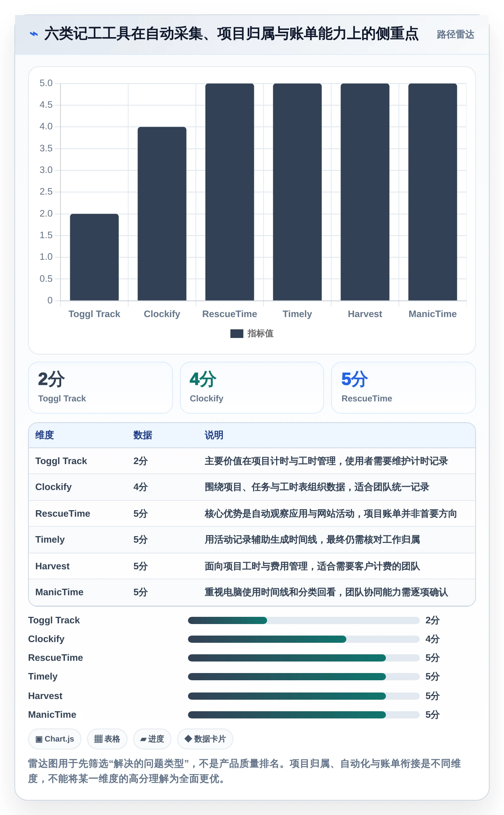
Task: Click the blue lightning icon beside the title
Action: coord(34,34)
